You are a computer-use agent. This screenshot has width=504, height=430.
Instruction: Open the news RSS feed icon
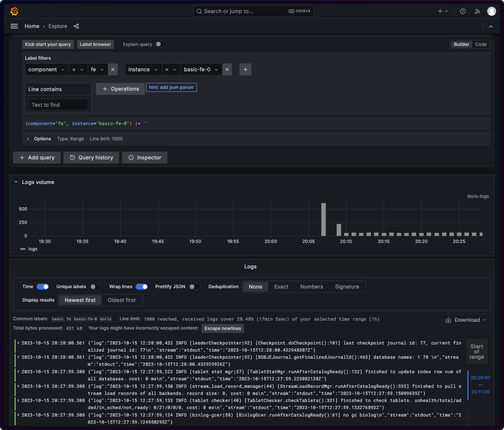(477, 11)
